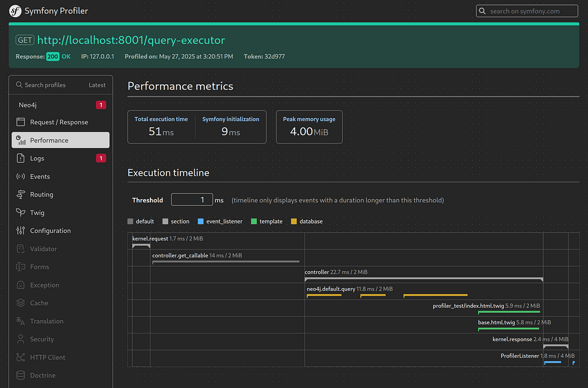The image size is (588, 388).
Task: Click the controller 22.7 ms timeline bar
Action: point(424,279)
